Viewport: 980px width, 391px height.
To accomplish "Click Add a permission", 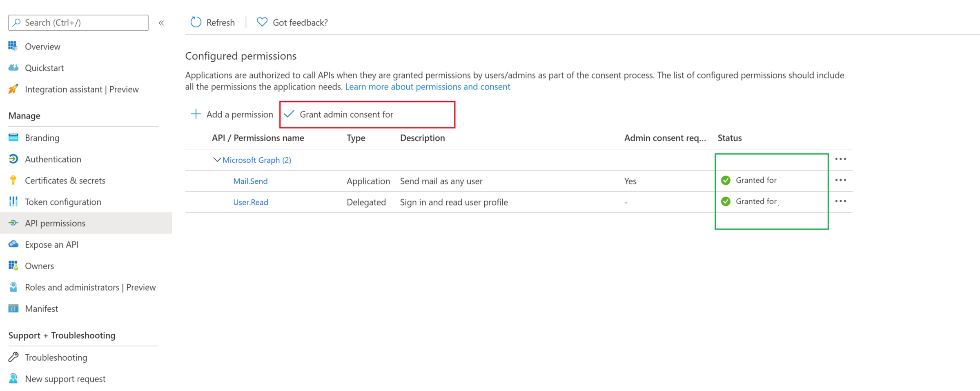I will coord(232,114).
